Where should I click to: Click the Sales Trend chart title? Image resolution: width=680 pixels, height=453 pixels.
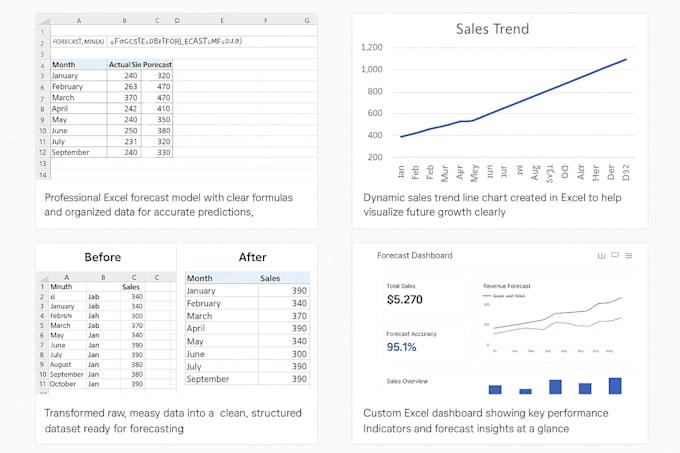point(492,29)
